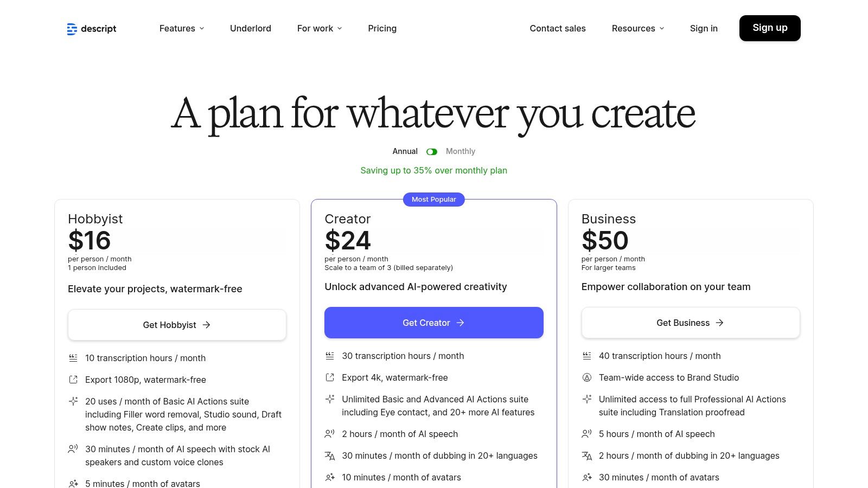Click the AI speech icon on the Hobbyist plan
The height and width of the screenshot is (488, 868).
73,449
